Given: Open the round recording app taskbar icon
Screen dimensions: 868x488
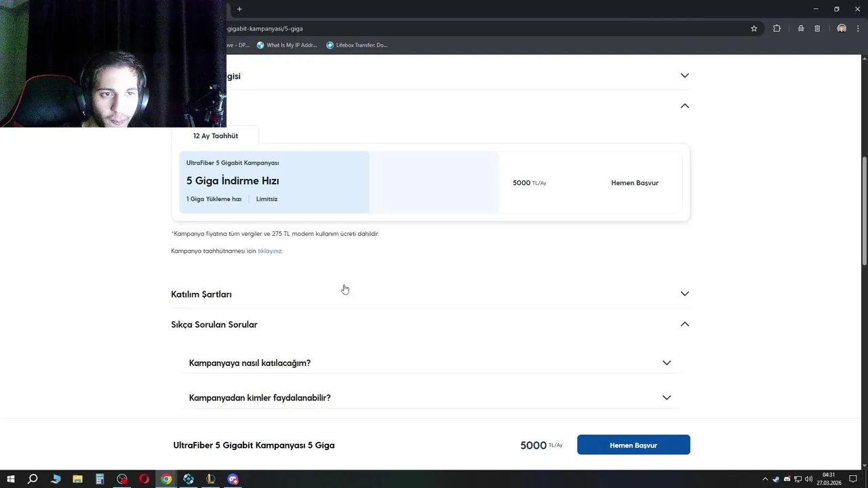Looking at the screenshot, I should (122, 479).
